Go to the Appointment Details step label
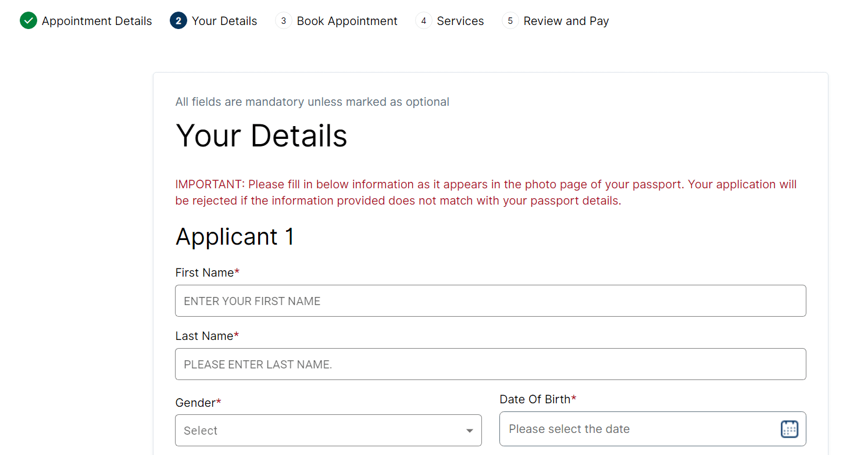868x455 pixels. [97, 21]
